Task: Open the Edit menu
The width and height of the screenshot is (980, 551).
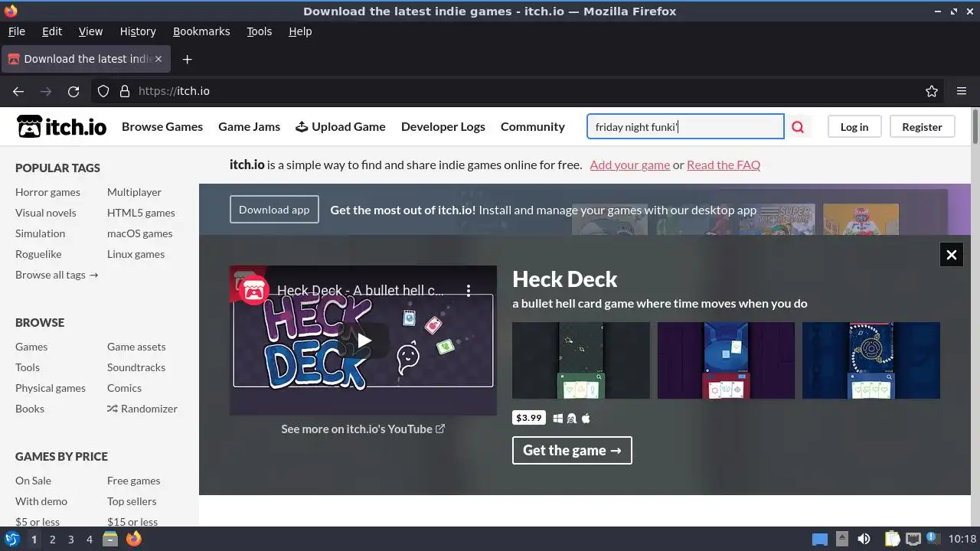Action: coord(52,31)
